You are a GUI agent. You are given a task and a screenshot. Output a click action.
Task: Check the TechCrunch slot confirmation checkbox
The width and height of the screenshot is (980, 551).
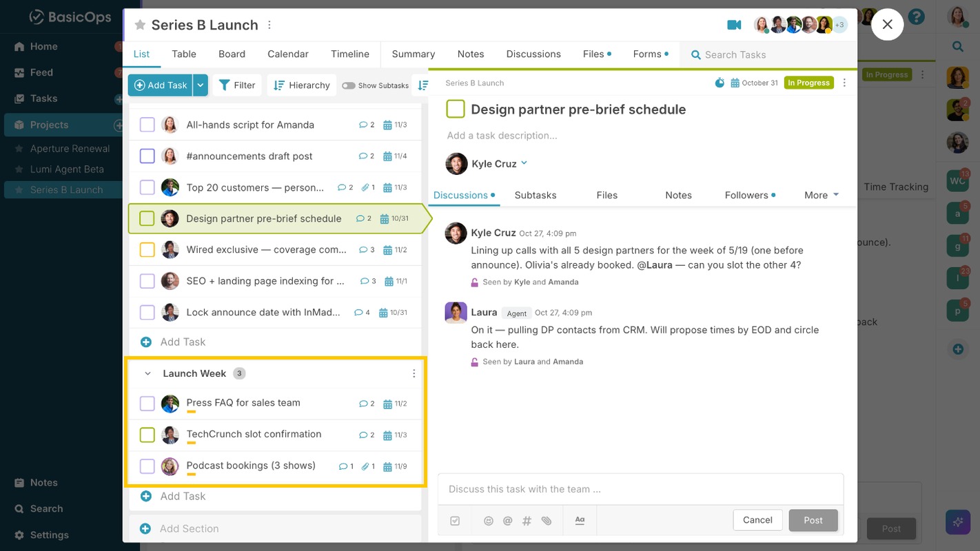(147, 435)
